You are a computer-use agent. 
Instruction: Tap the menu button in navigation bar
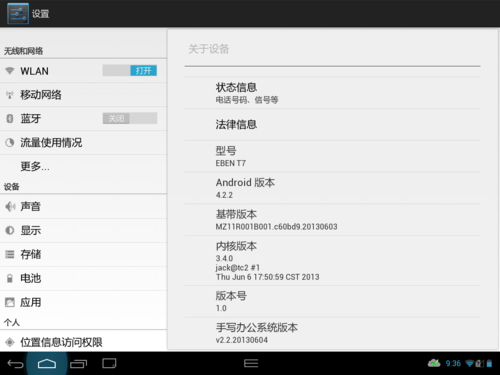[x=251, y=363]
